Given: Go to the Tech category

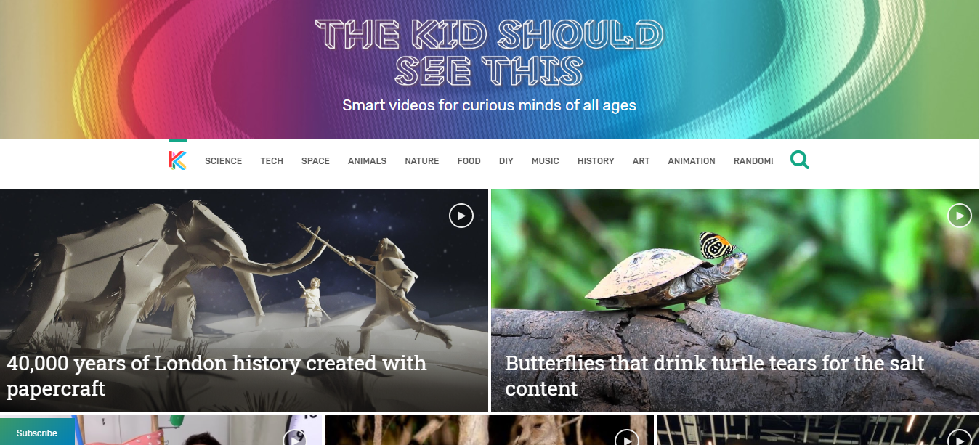Looking at the screenshot, I should click(272, 161).
